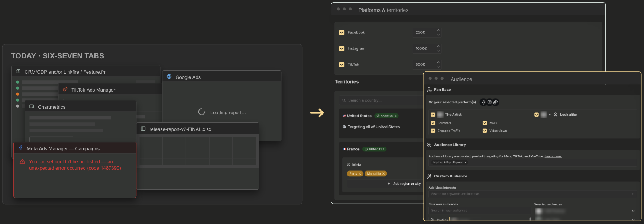Click the 'Territories' heading

coord(347,82)
